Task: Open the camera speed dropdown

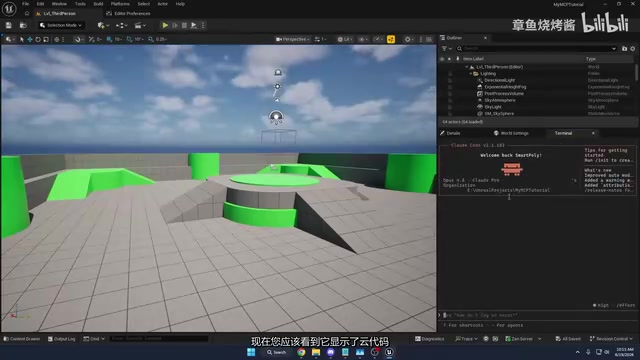Action: coord(320,40)
